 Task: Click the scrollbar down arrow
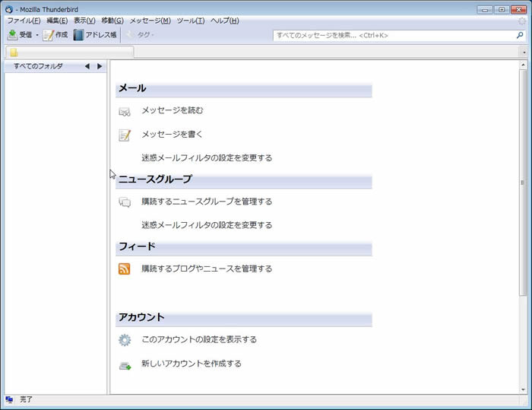(x=523, y=389)
